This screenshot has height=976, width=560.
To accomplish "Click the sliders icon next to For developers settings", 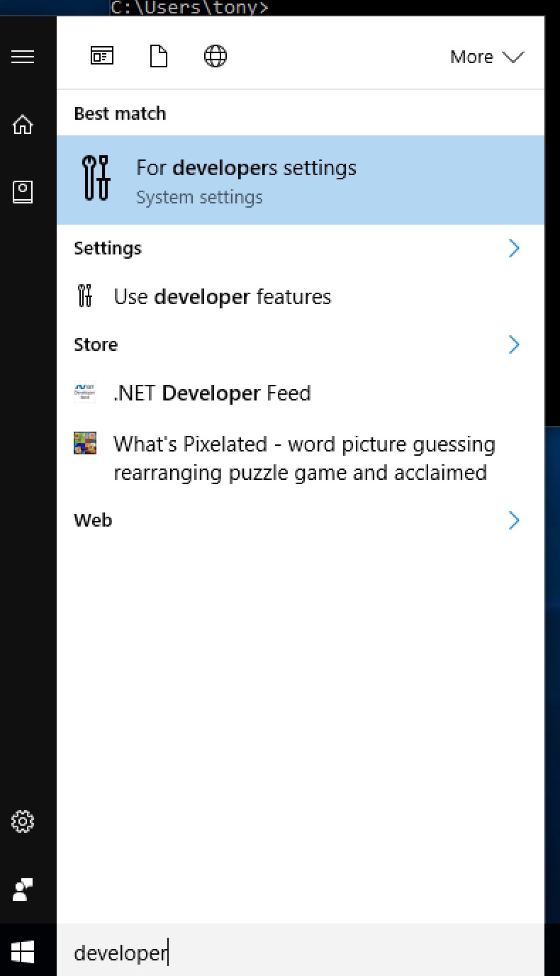I will pyautogui.click(x=96, y=179).
